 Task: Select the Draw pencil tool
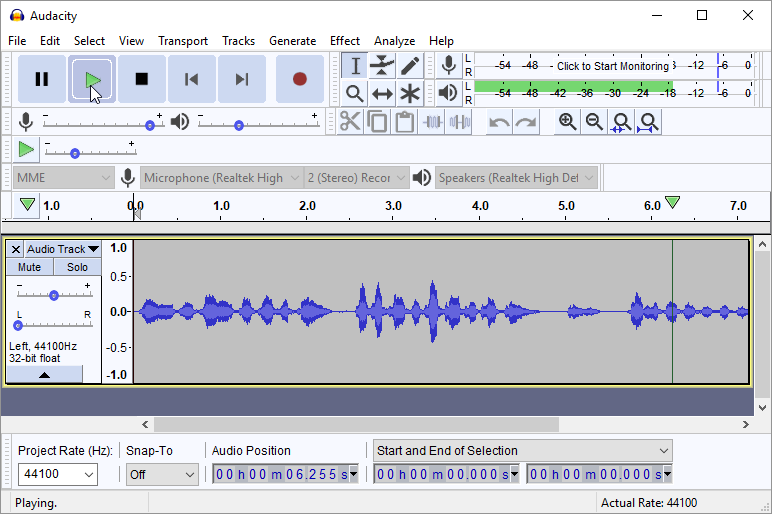[x=410, y=66]
